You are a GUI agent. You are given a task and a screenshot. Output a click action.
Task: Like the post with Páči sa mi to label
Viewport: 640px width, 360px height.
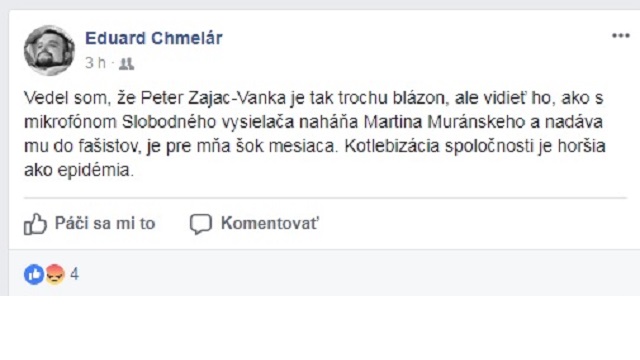(105, 223)
